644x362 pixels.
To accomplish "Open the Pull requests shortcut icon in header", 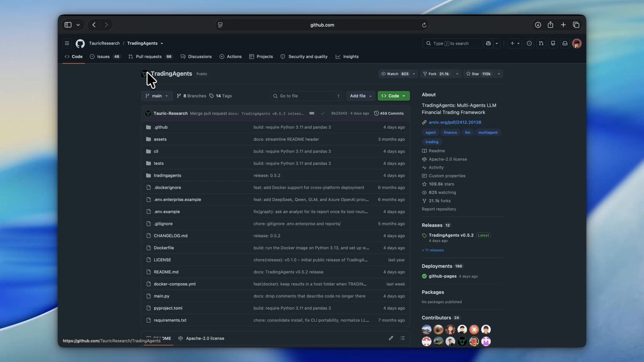I will pos(541,43).
